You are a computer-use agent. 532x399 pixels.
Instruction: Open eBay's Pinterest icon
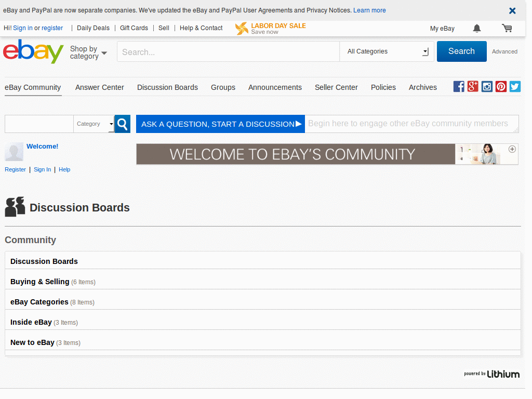click(x=501, y=87)
